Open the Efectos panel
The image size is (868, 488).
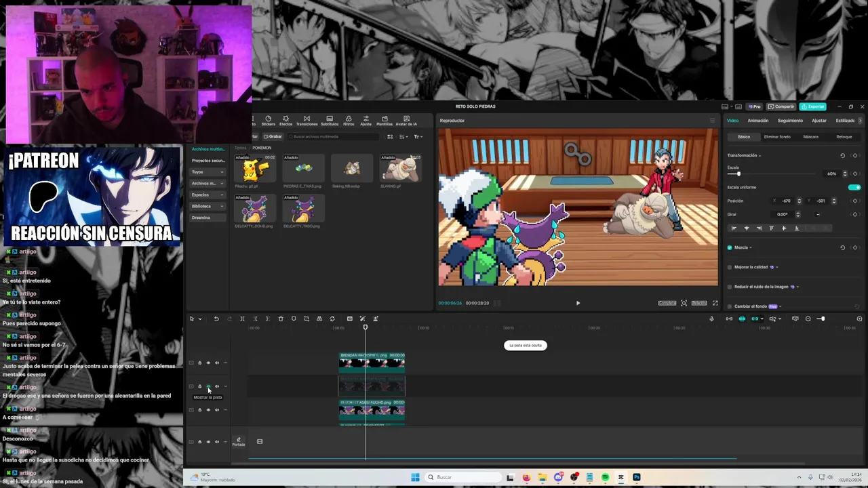tap(286, 121)
